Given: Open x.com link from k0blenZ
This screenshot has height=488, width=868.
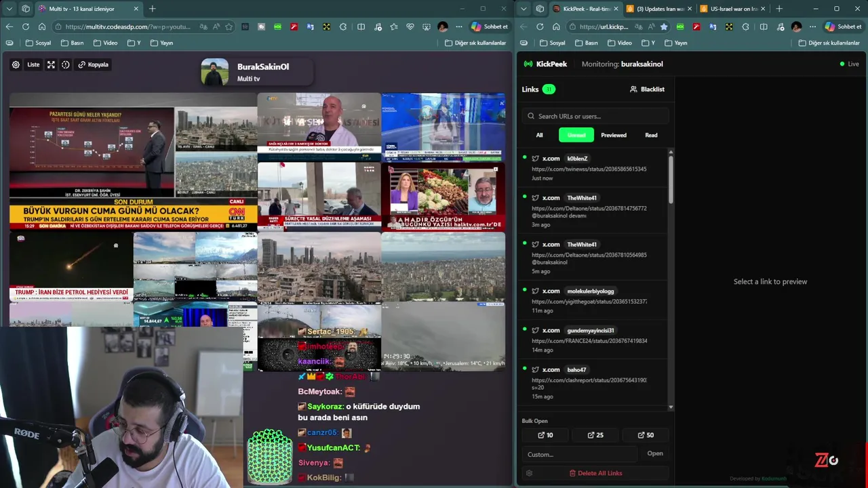Looking at the screenshot, I should 593,168.
